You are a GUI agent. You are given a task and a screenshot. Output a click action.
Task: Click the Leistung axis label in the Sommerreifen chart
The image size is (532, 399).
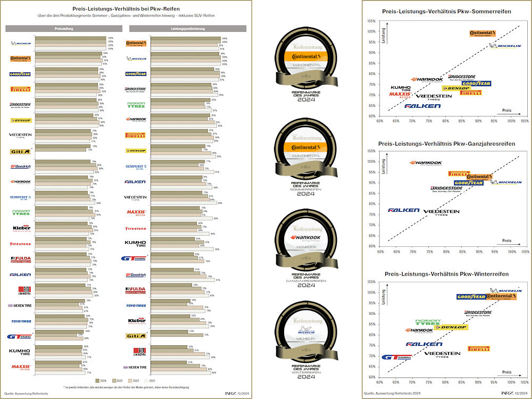pos(384,35)
